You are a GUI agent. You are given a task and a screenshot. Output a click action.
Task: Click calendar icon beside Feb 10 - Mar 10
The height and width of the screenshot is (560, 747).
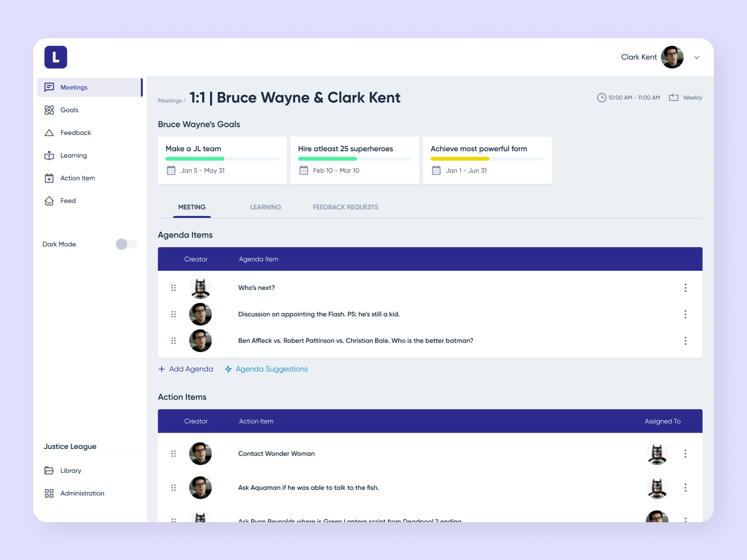click(x=303, y=170)
